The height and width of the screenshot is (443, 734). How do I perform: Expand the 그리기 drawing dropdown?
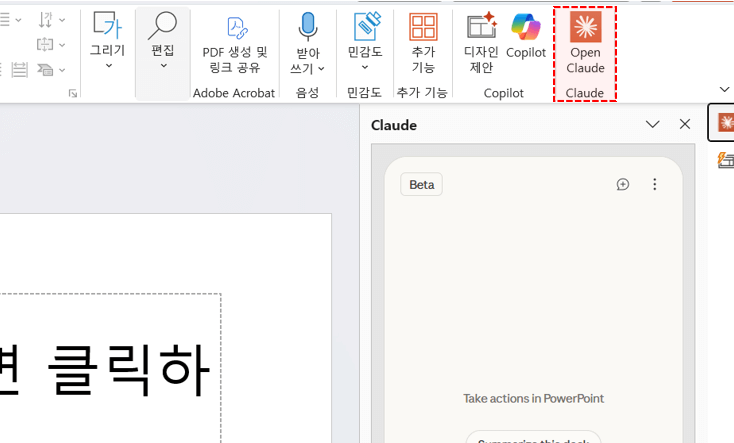click(x=108, y=66)
